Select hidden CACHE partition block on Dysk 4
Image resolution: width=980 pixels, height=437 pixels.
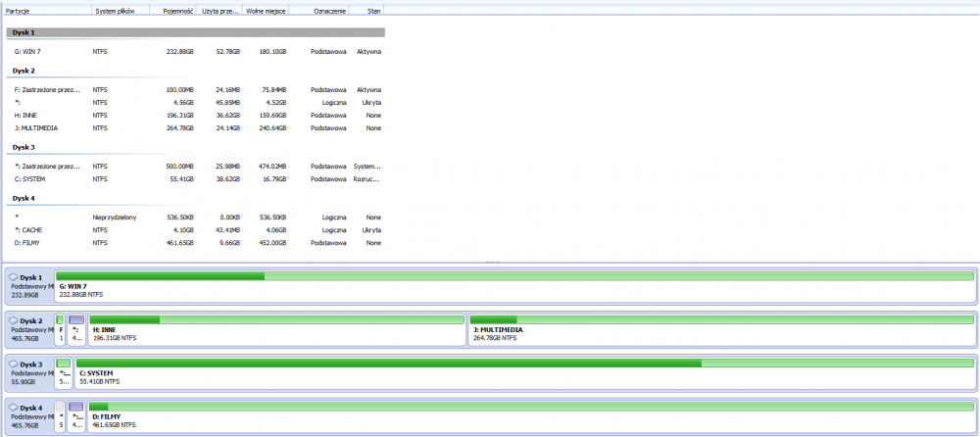(76, 415)
